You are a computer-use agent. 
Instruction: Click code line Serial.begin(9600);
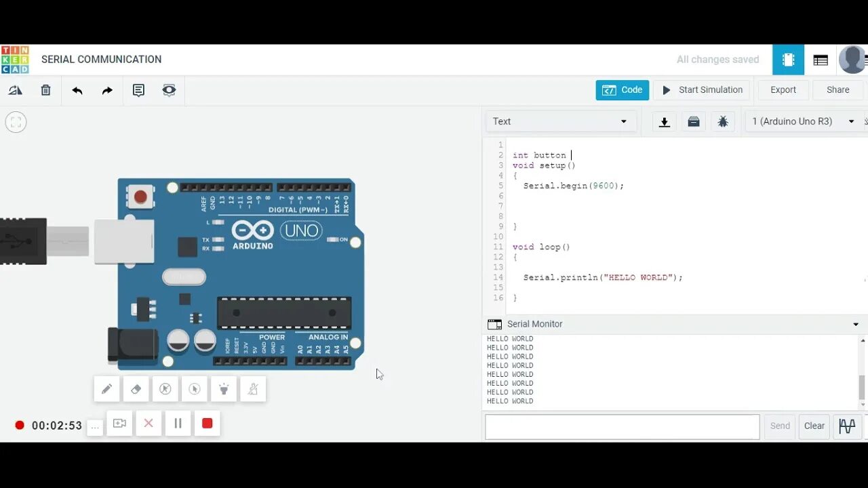click(x=574, y=186)
